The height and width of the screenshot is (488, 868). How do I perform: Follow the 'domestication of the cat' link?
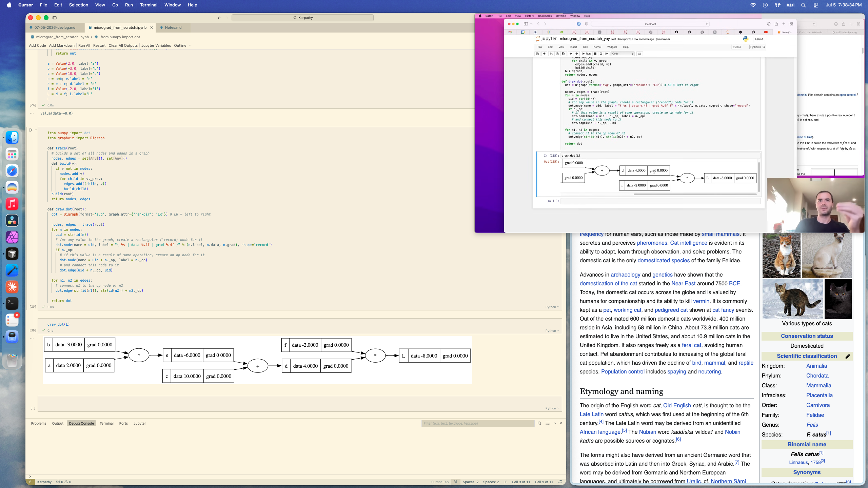[x=608, y=284]
